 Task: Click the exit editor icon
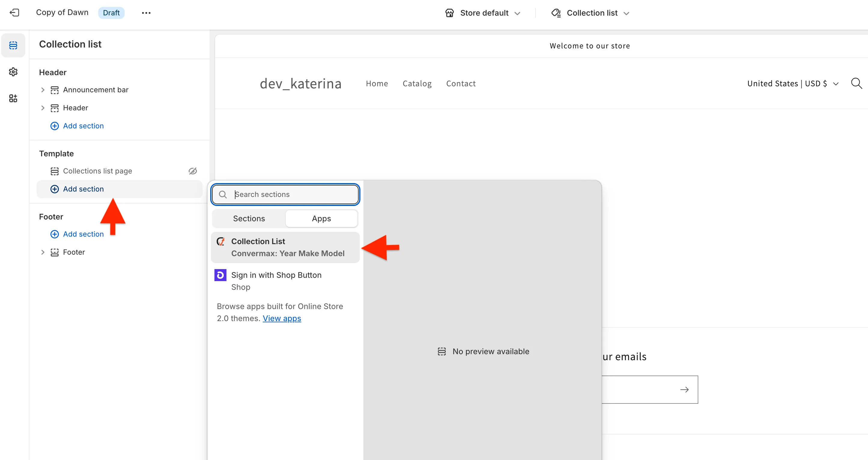click(x=14, y=13)
